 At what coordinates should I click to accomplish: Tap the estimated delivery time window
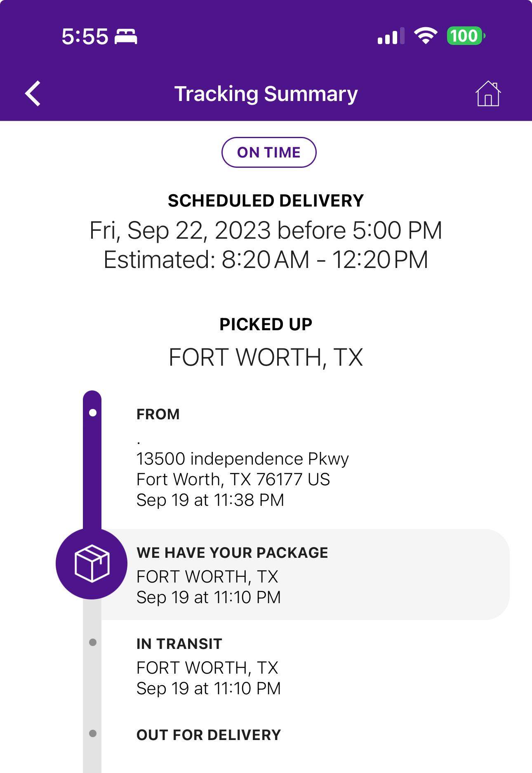(x=266, y=260)
